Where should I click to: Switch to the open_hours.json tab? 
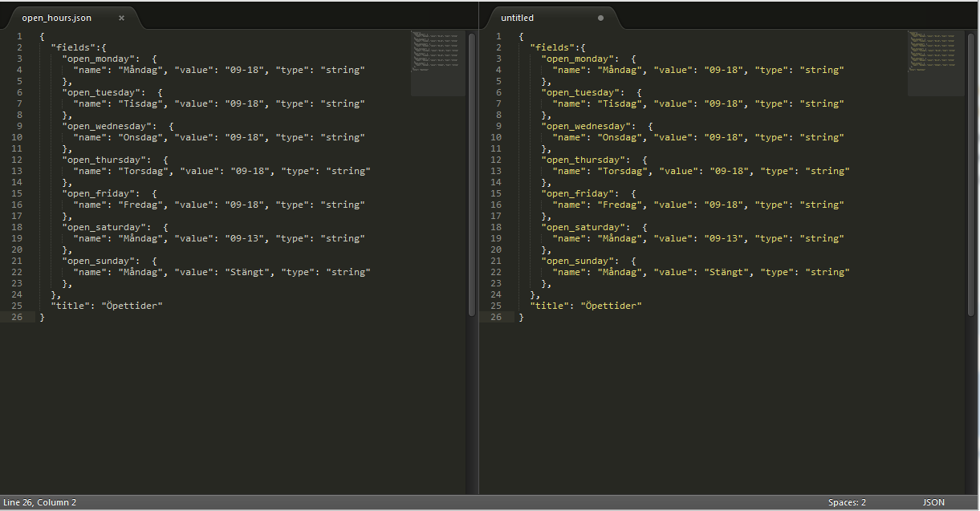coord(56,18)
